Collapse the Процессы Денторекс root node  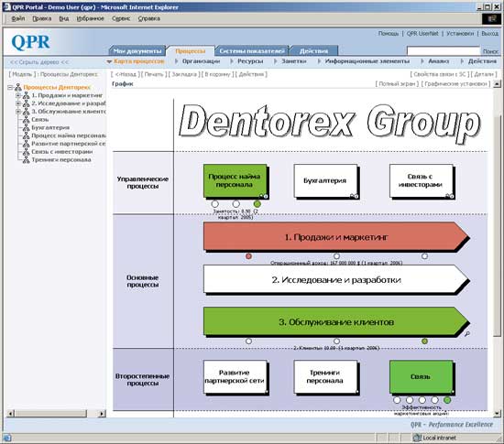pyautogui.click(x=10, y=87)
